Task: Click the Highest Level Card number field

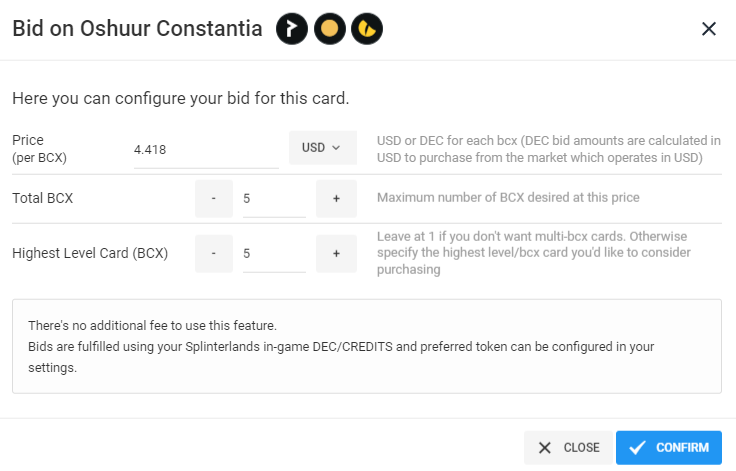Action: (x=274, y=254)
